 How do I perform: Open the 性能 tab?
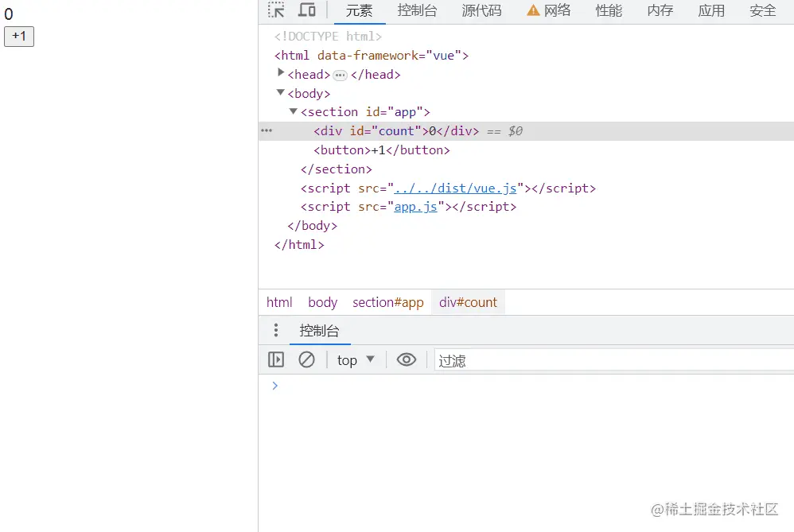coord(609,10)
